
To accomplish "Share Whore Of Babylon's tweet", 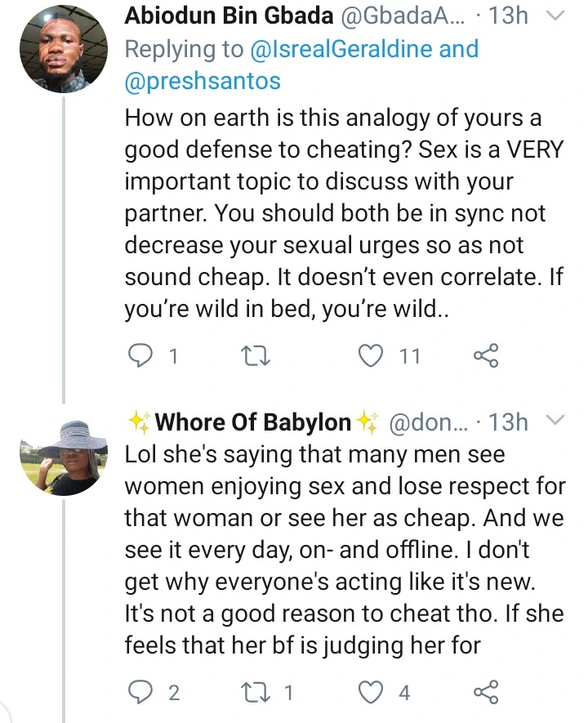I will click(x=486, y=693).
